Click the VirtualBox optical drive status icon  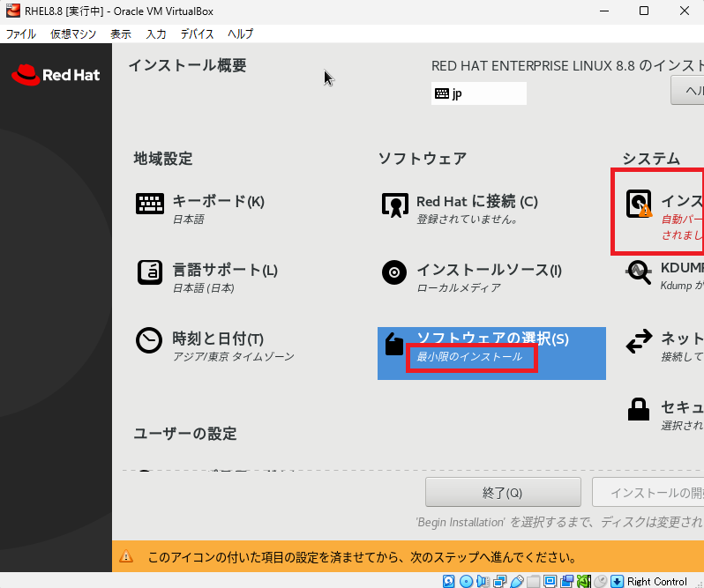tap(466, 581)
